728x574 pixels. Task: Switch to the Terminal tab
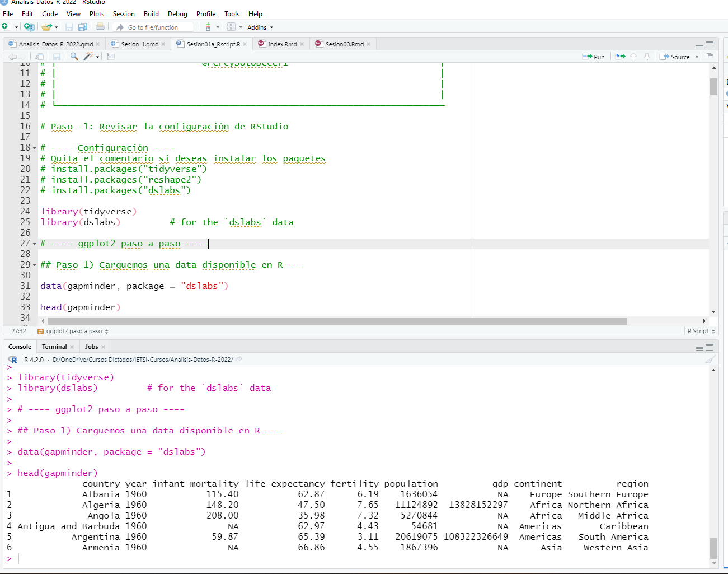54,347
